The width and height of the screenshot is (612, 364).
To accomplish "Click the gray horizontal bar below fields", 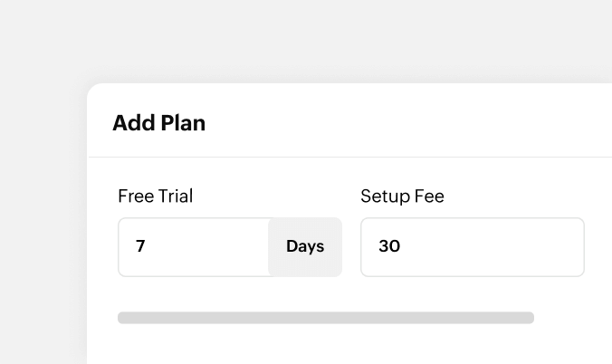I will click(326, 318).
